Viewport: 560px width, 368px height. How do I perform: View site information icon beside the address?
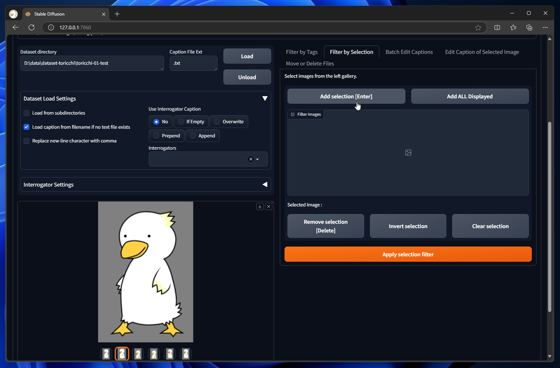coord(51,28)
